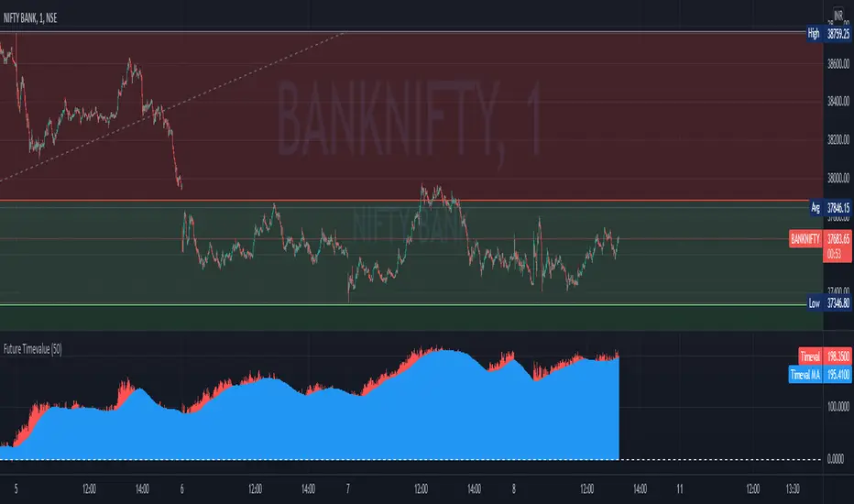Click the NIFTY BANK, 1, NSE symbol title
The width and height of the screenshot is (854, 504).
[x=30, y=18]
